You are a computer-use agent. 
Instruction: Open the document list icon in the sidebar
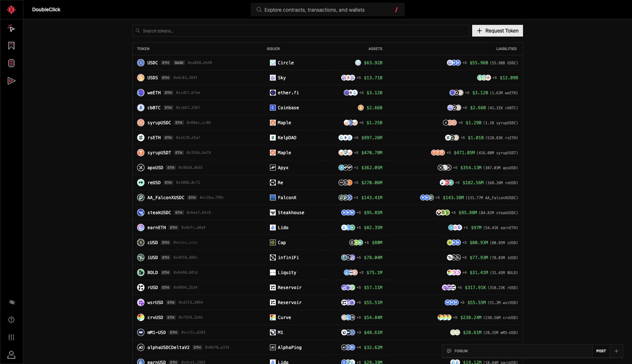(x=11, y=63)
